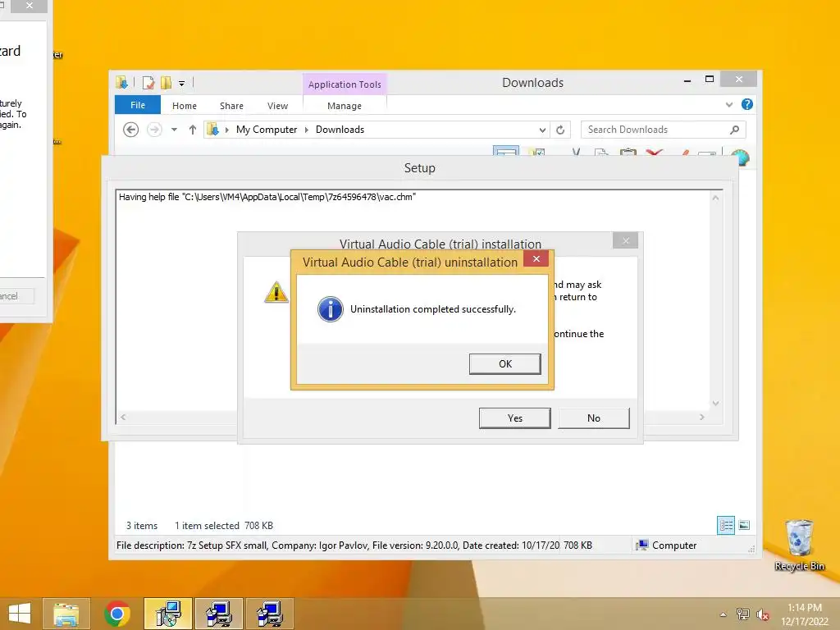Click Downloads in the address path
This screenshot has height=630, width=840.
point(340,130)
